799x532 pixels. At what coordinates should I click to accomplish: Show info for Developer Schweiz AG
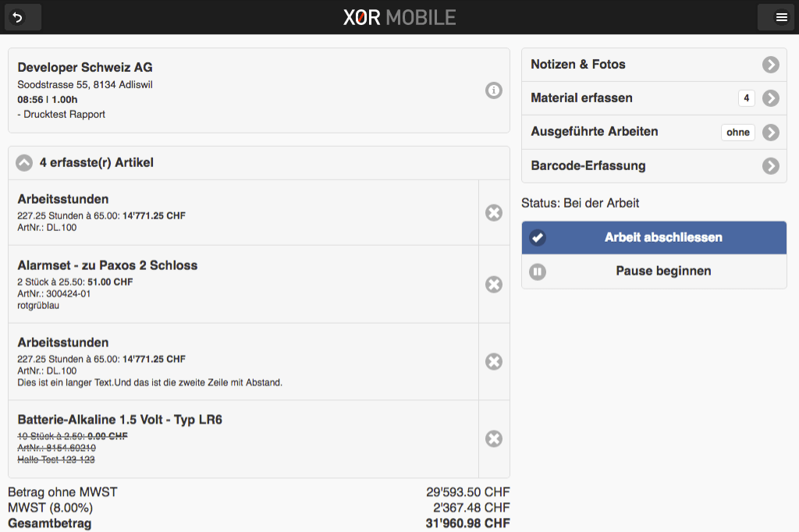click(x=493, y=91)
